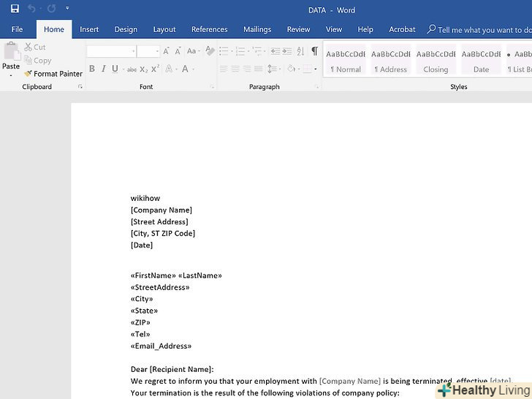Open the font size dropdown
The height and width of the screenshot is (399, 532).
tap(156, 51)
